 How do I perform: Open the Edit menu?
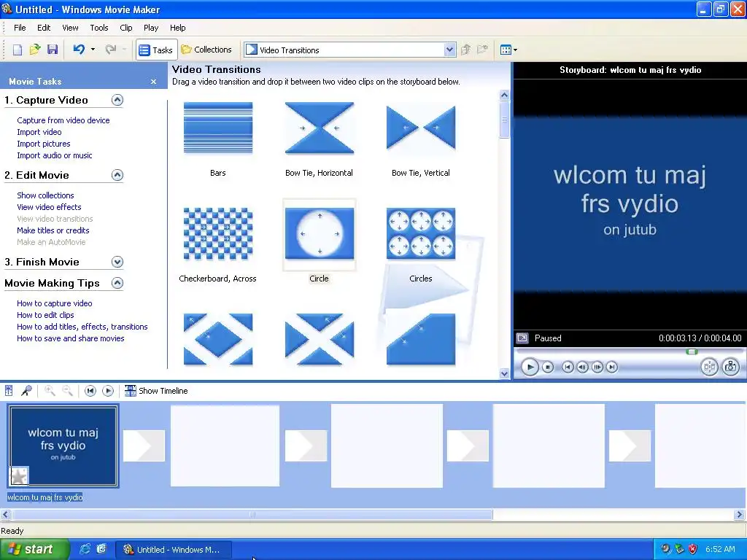[44, 28]
